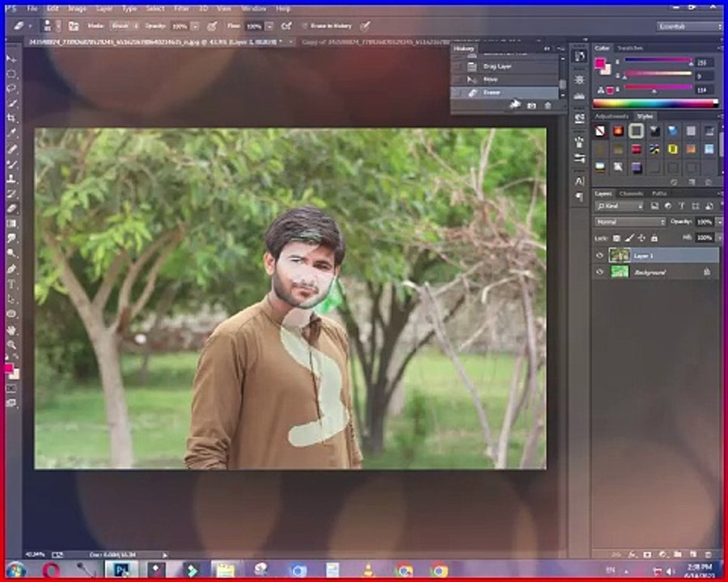
Task: Open Essentials workspace dropdown
Action: coord(689,27)
